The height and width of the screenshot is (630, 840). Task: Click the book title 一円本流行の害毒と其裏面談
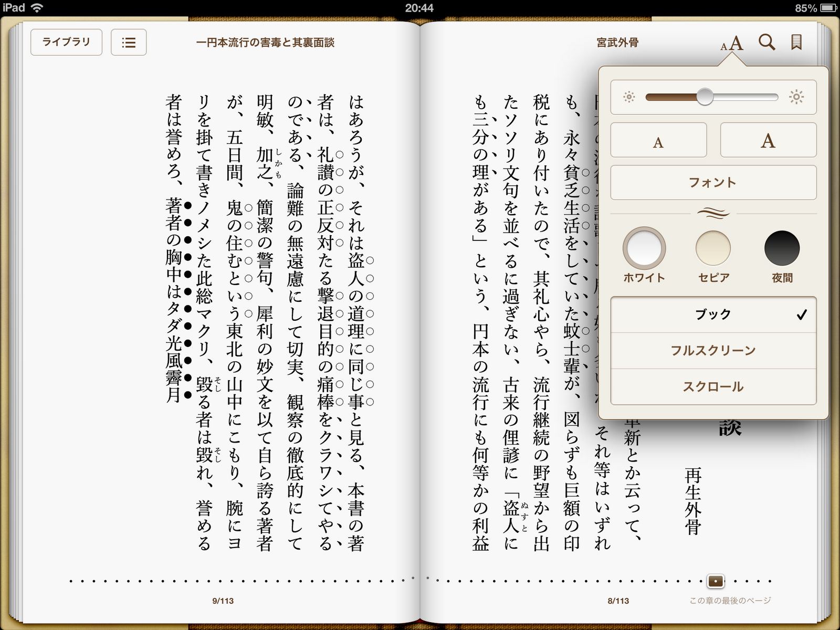click(265, 43)
